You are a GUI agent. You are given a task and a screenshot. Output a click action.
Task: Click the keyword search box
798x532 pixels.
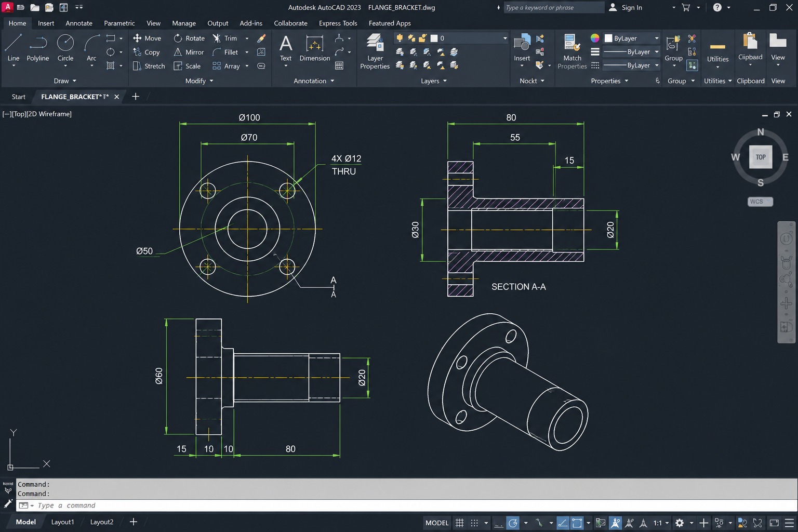click(x=553, y=8)
